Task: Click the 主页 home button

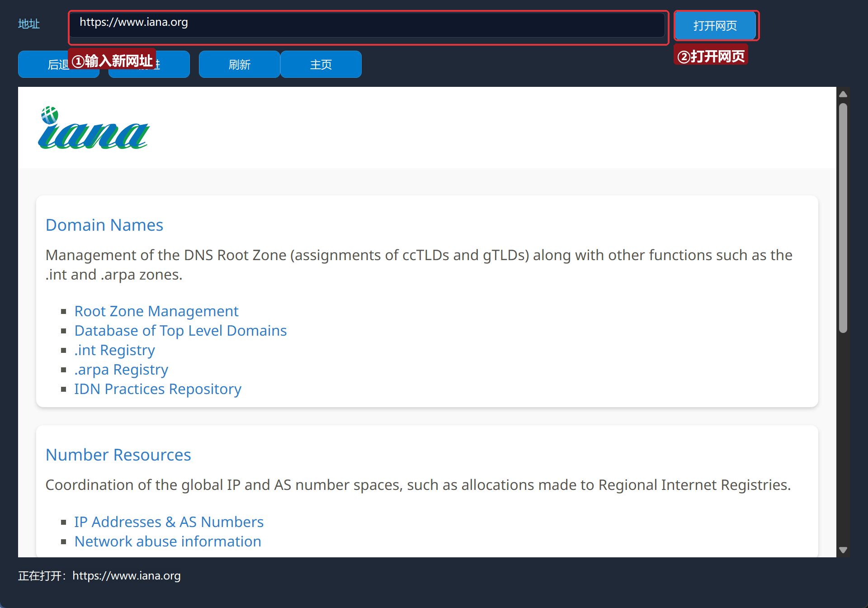Action: (x=321, y=64)
